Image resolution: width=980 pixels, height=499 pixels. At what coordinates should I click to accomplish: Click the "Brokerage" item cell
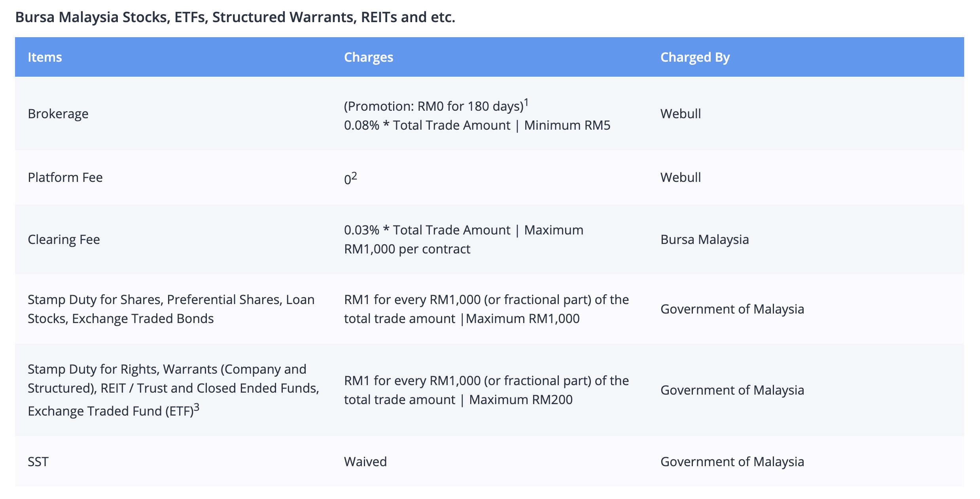58,114
